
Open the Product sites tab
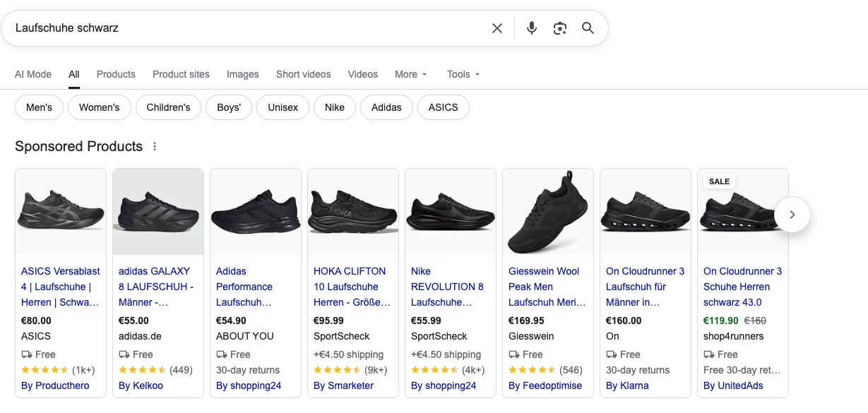(x=181, y=74)
